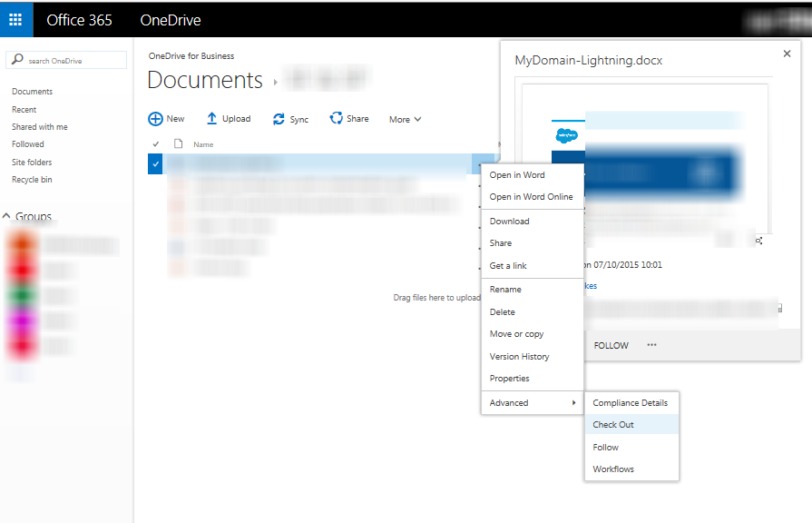
Task: Uncheck the selected document's checkbox
Action: tap(154, 163)
